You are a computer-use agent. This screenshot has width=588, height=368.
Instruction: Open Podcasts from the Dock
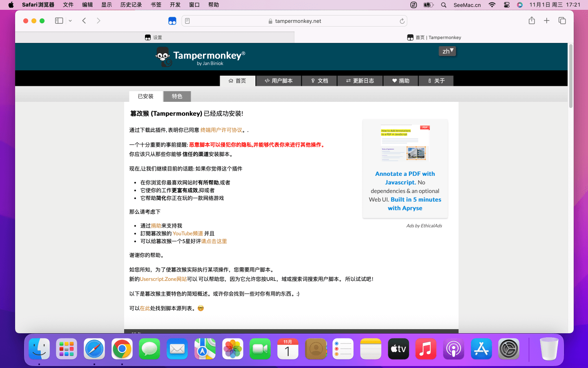[454, 349]
